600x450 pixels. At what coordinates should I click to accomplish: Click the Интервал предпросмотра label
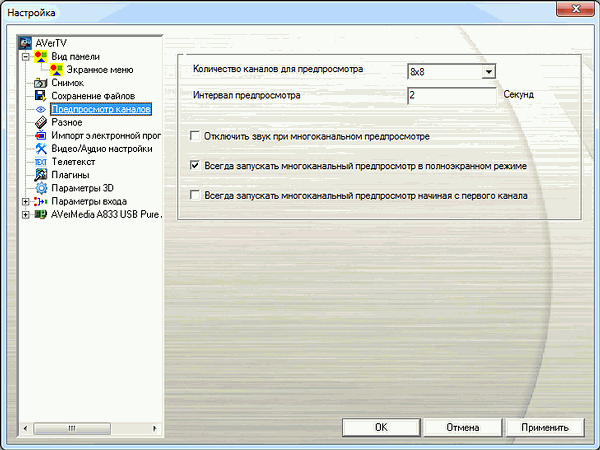tap(246, 95)
